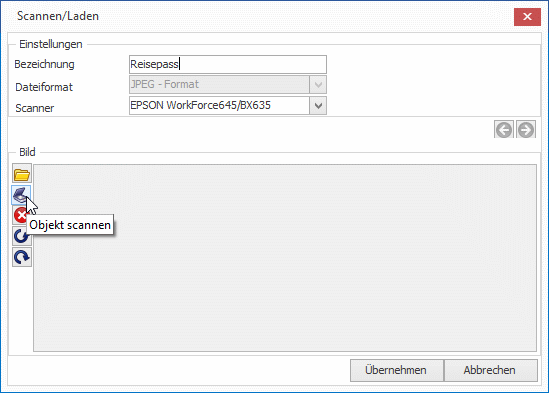Focus the Bezeichnung text field containing Reisepass

(x=228, y=64)
